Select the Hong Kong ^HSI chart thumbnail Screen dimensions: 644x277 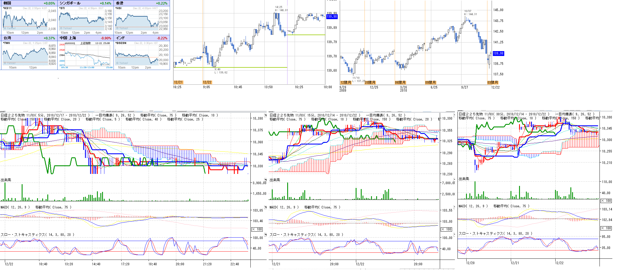(137, 20)
